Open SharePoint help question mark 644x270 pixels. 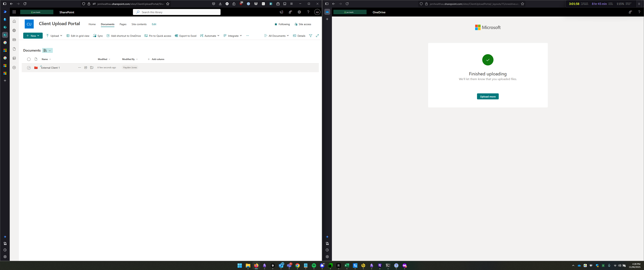pos(308,12)
